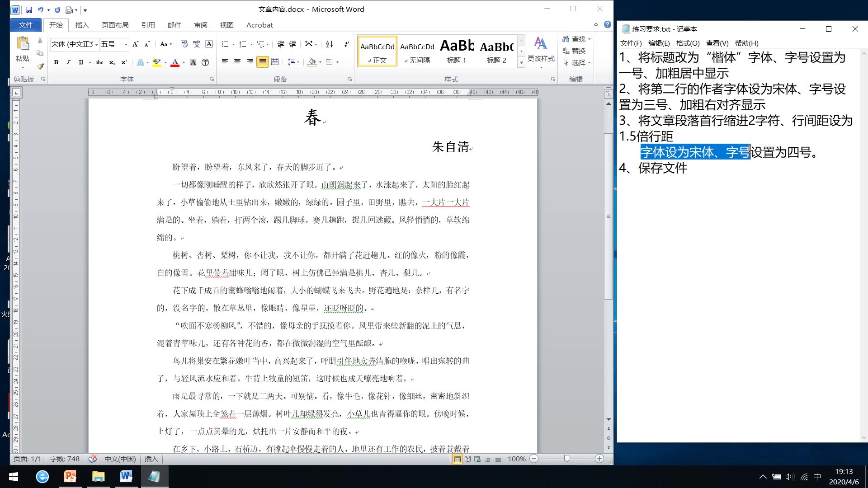Switch to the 插入 ribbon tab
The height and width of the screenshot is (488, 868).
pos(82,25)
